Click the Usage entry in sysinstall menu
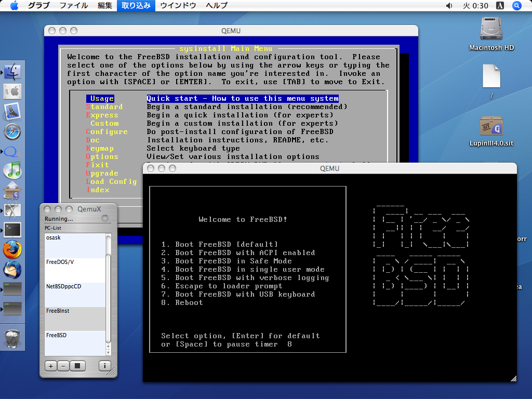532x399 pixels. coord(100,98)
